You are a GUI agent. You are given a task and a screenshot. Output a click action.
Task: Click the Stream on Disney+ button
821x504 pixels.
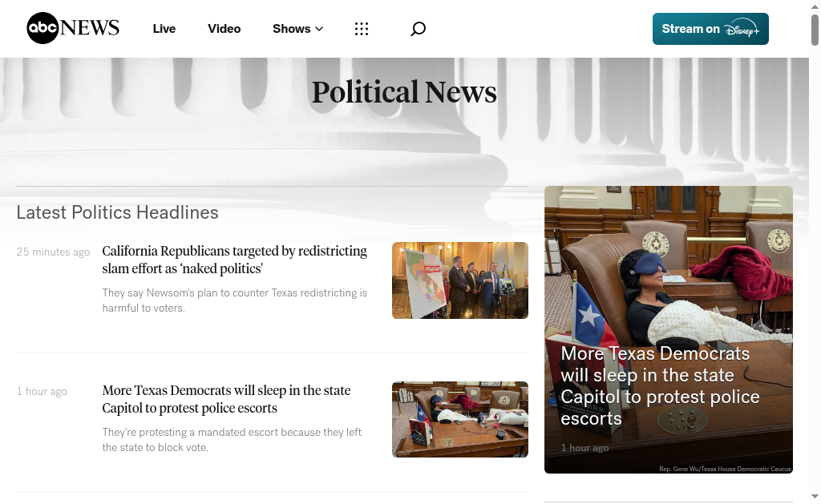click(x=710, y=29)
